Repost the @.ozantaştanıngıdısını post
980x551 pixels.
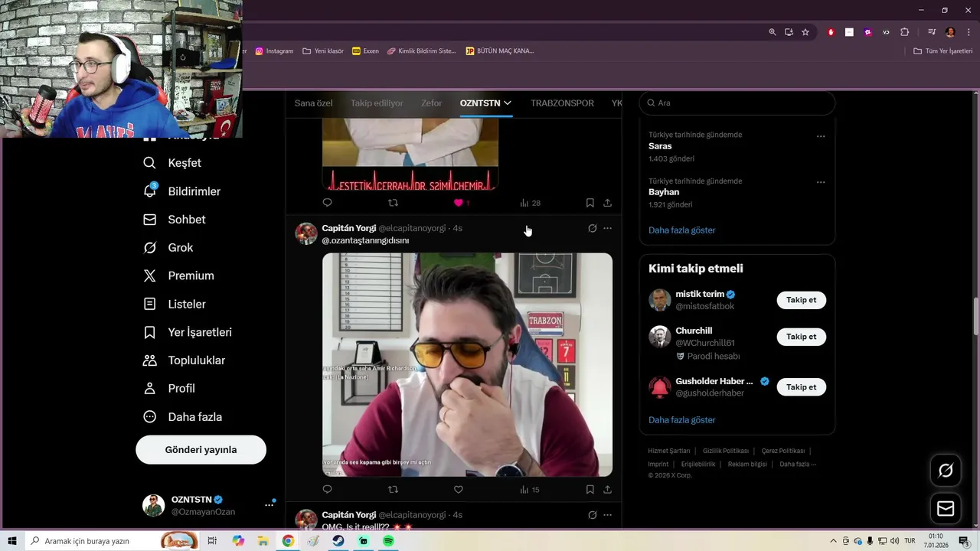pos(393,489)
